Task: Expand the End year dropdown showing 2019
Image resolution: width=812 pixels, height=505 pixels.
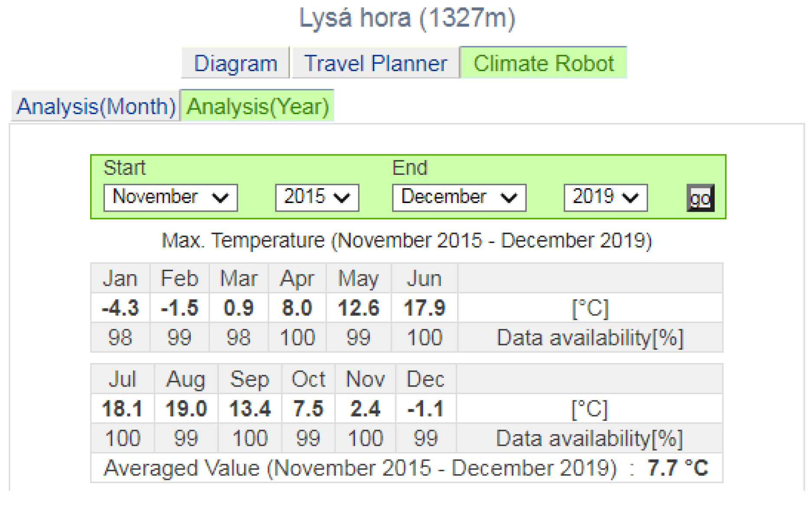Action: [x=605, y=197]
